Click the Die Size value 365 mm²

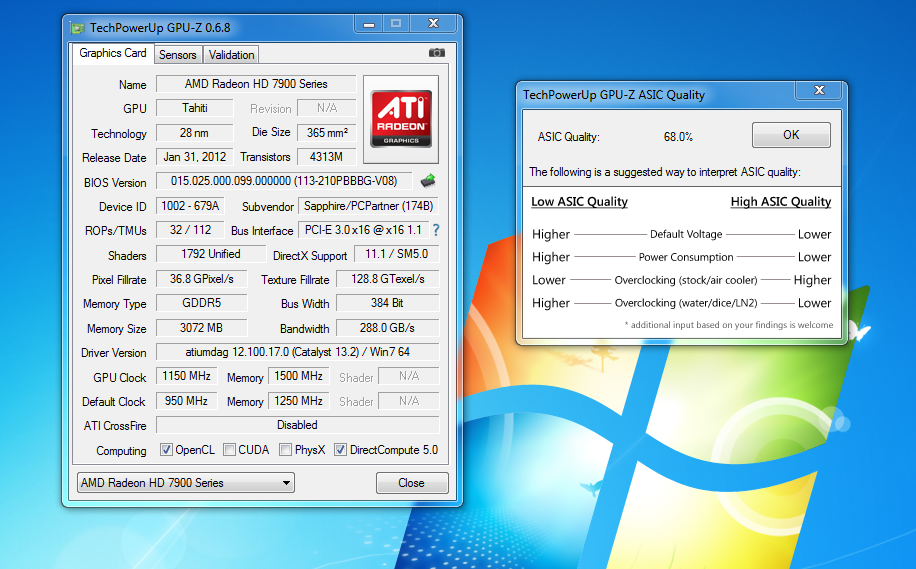click(327, 133)
